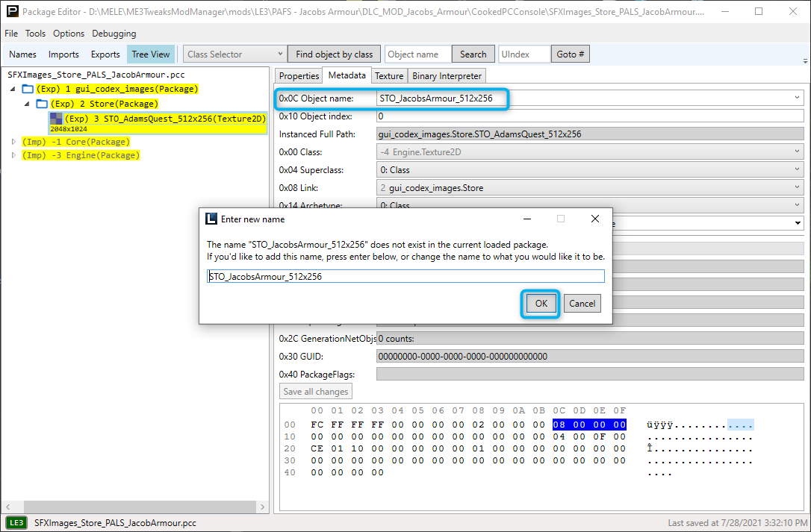Show the Imports view
The height and width of the screenshot is (532, 811).
[63, 54]
